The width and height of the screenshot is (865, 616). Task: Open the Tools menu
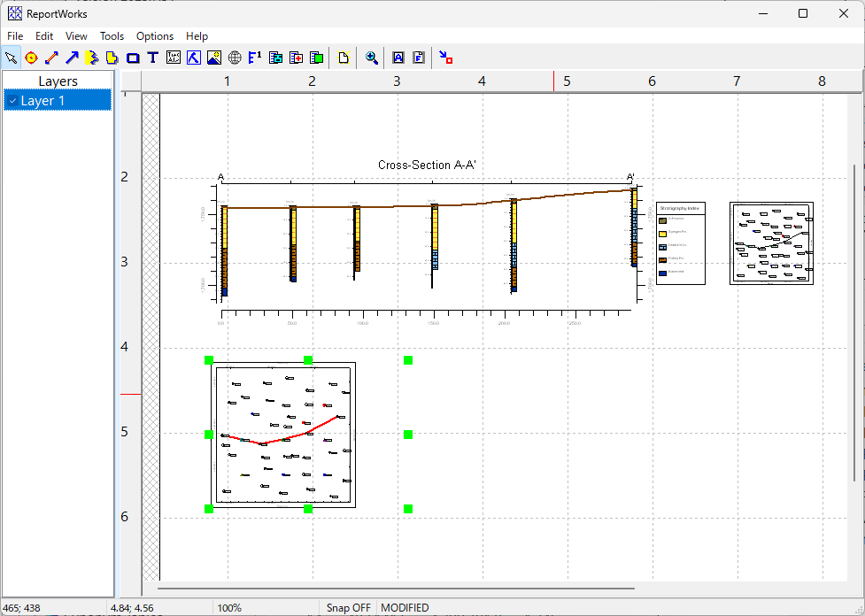[112, 36]
